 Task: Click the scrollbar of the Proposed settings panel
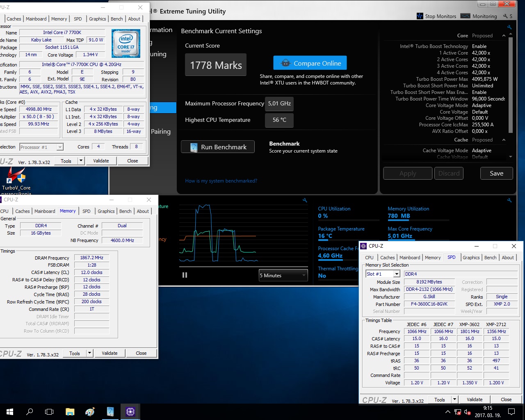[x=511, y=85]
